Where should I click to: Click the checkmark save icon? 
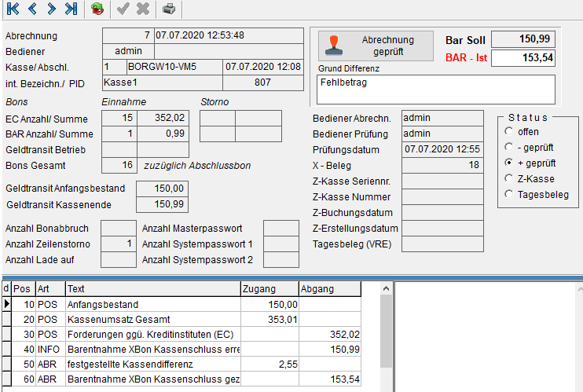tap(123, 9)
